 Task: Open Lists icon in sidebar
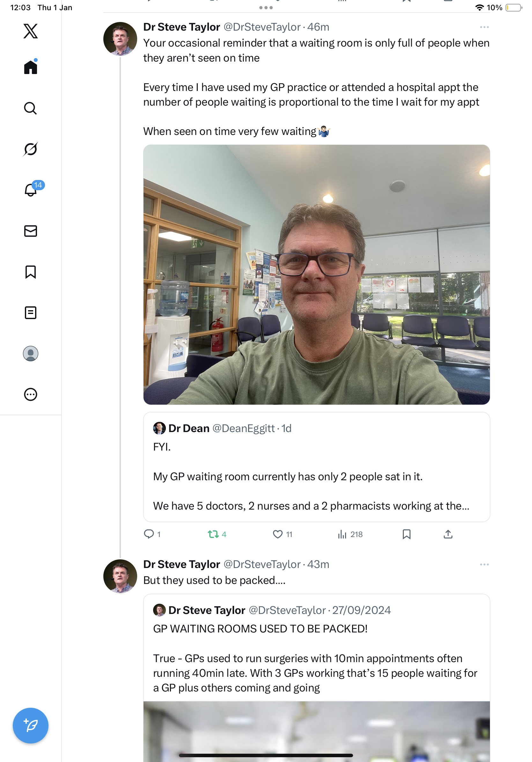31,313
